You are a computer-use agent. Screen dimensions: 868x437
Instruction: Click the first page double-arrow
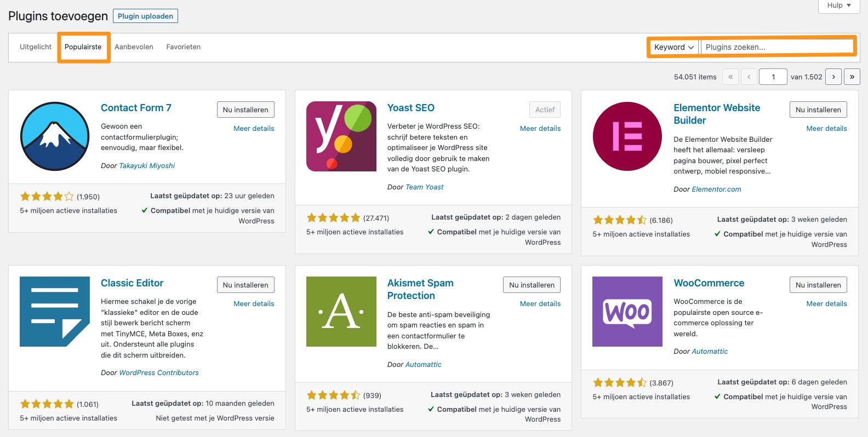point(730,77)
